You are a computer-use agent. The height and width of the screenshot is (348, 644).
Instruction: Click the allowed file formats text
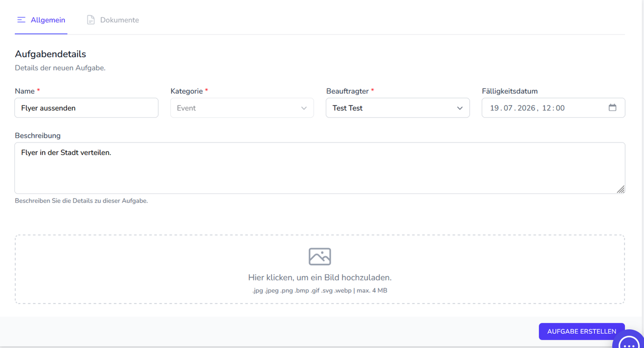pos(320,291)
